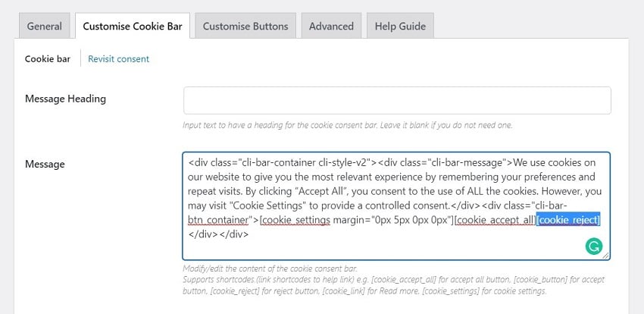Click the Message textarea resize handle
644x314 pixels.
coord(606,256)
